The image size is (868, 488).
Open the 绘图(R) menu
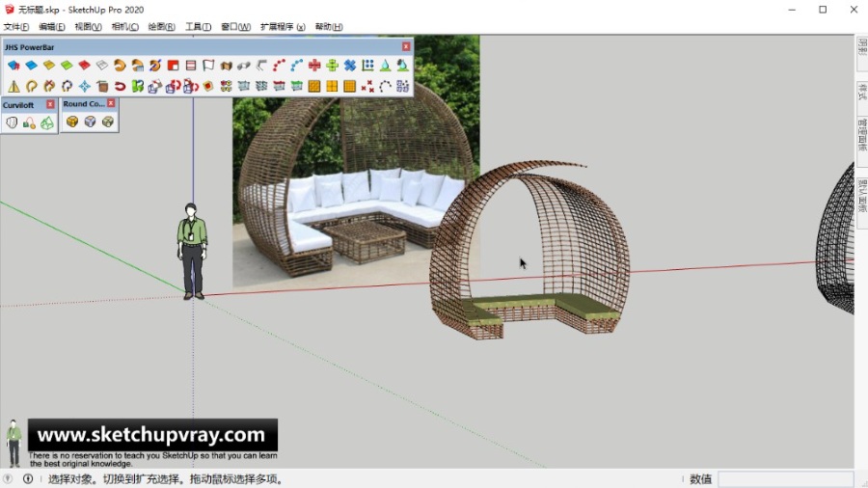[162, 27]
